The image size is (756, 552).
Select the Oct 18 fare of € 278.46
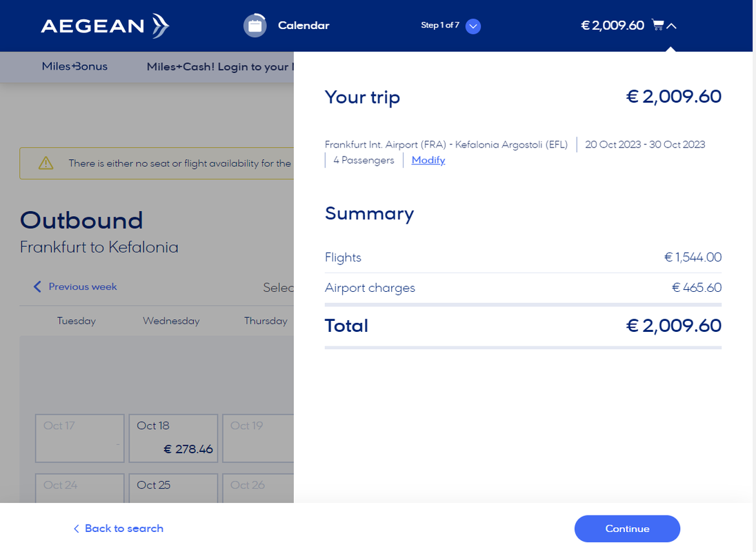[x=173, y=438]
